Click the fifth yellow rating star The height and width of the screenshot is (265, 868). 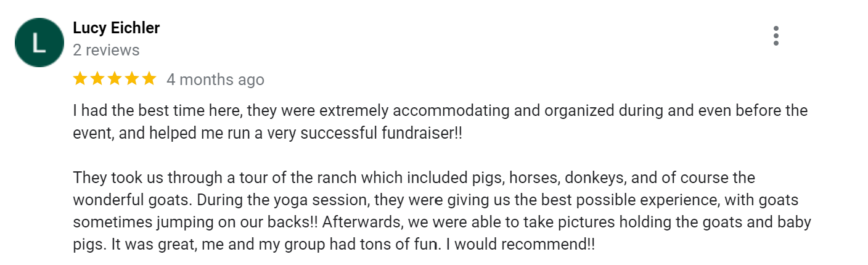click(x=149, y=79)
